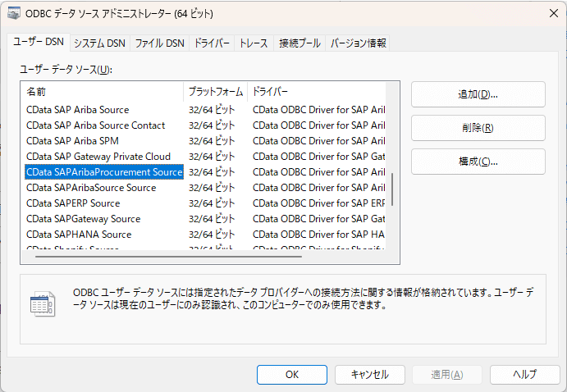Click the data source info icon

click(x=43, y=304)
